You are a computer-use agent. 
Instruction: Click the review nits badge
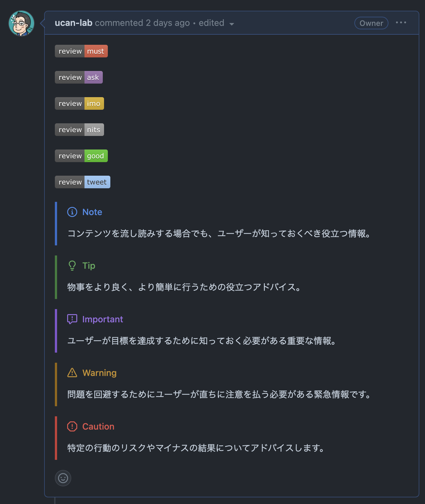tap(79, 129)
